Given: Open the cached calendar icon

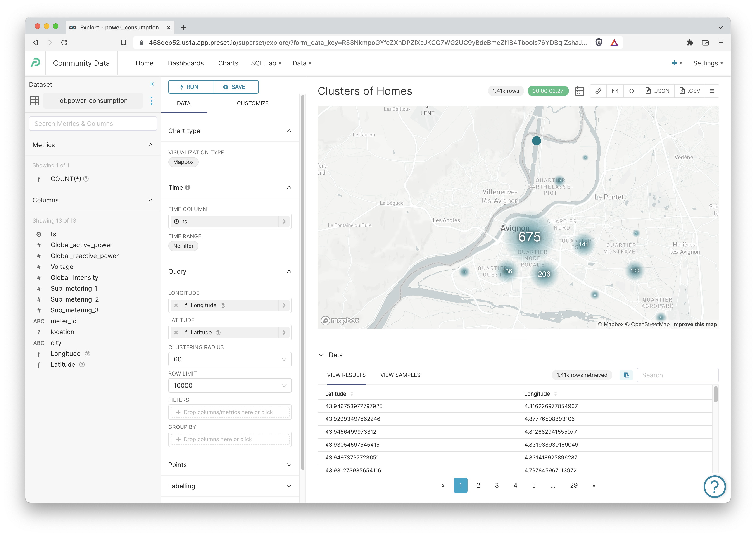Looking at the screenshot, I should pos(580,91).
